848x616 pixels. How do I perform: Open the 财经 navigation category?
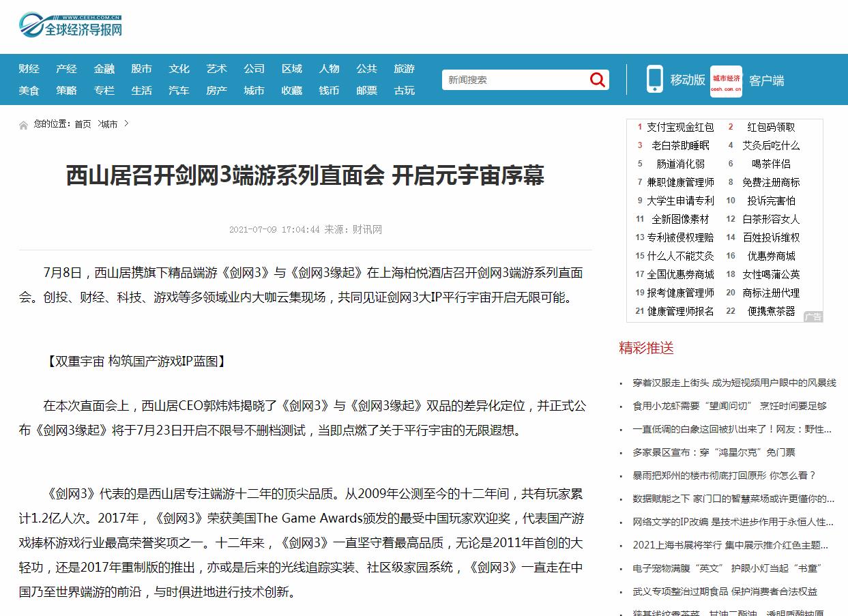(x=29, y=69)
